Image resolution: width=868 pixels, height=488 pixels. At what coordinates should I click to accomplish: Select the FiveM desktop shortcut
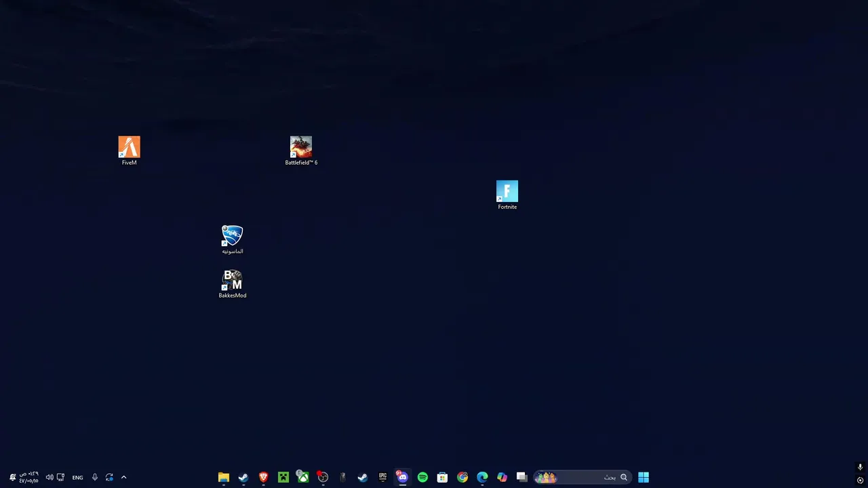coord(129,150)
